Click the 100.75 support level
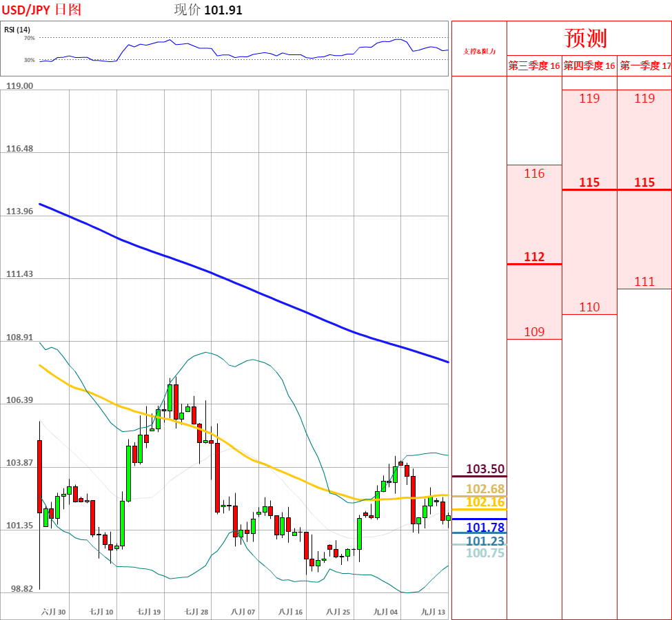Viewport: 672px width, 620px height. click(485, 552)
